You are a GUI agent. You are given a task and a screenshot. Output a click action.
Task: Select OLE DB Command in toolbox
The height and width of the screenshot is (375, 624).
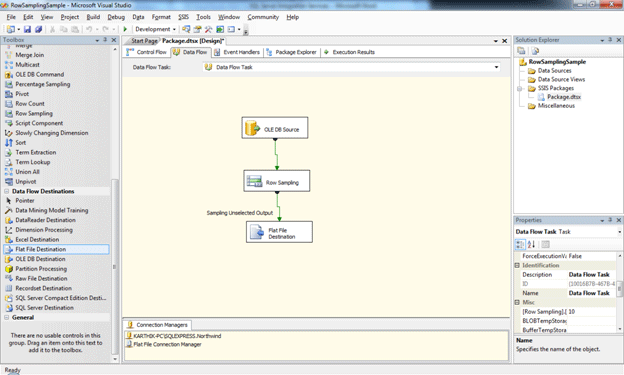pyautogui.click(x=39, y=74)
